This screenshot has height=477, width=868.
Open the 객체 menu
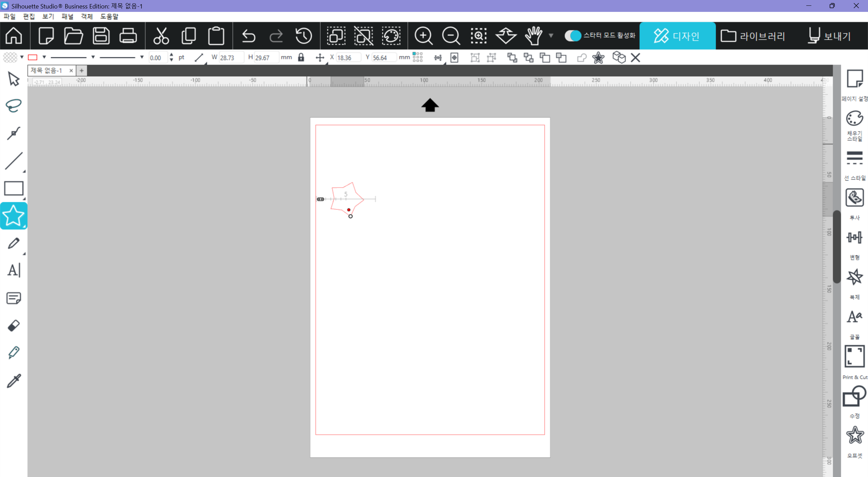pyautogui.click(x=86, y=16)
